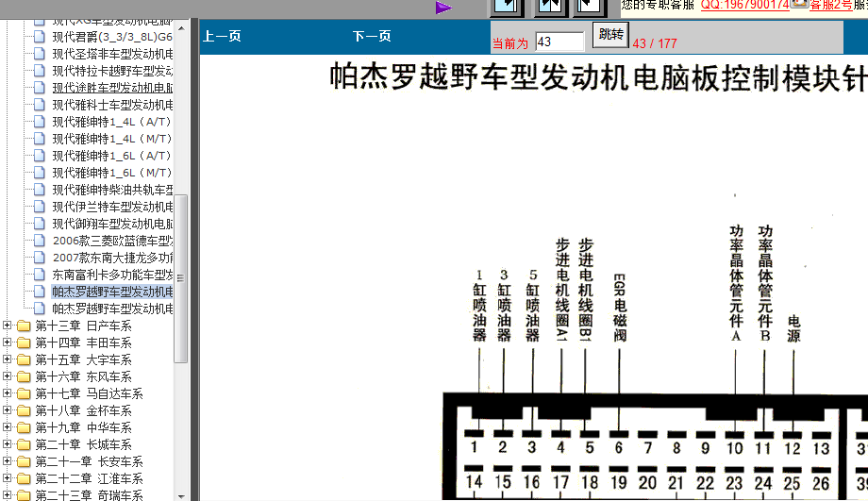Click document icon beside 现代雅绅特1_4L (A/T)
The width and height of the screenshot is (868, 501).
pos(40,122)
